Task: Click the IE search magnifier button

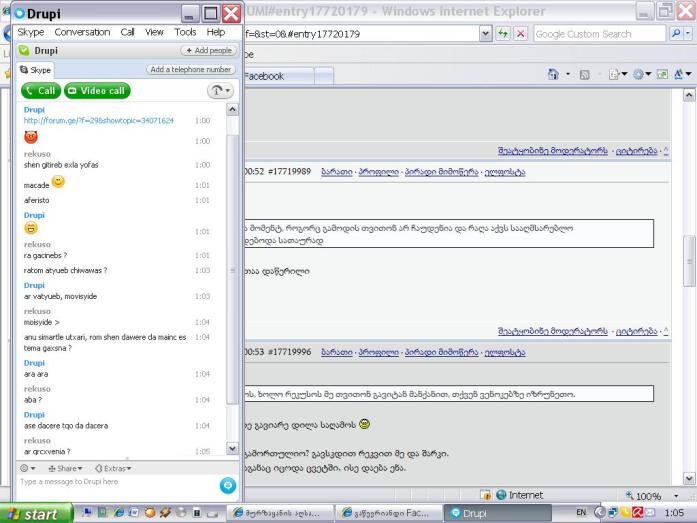Action: pos(676,33)
